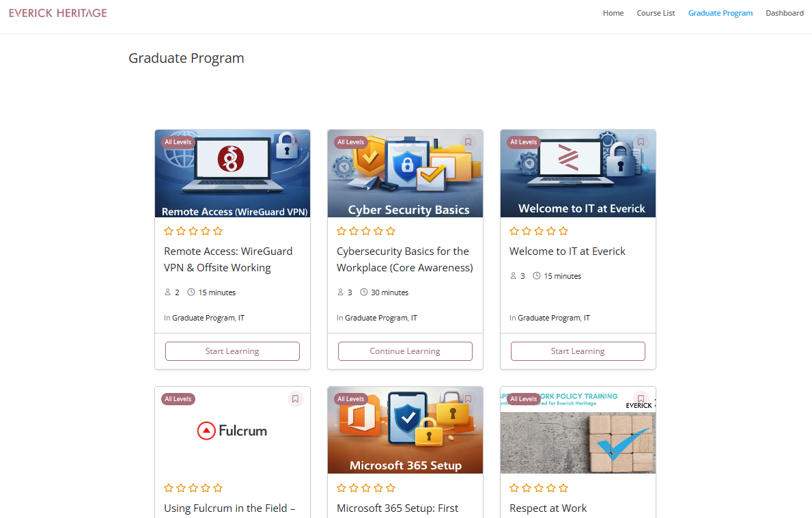Image resolution: width=812 pixels, height=518 pixels.
Task: Click Graduate Program category under Welcome to IT course
Action: click(549, 318)
